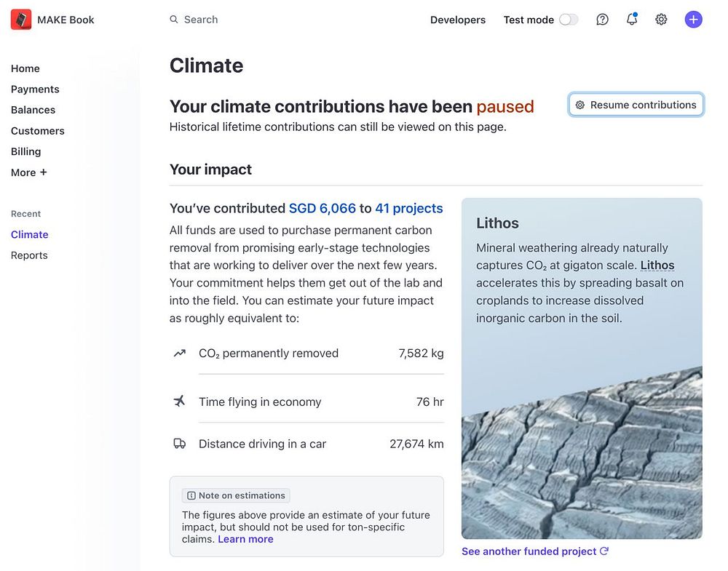Toggle Test mode switch
728x571 pixels.
tap(569, 20)
